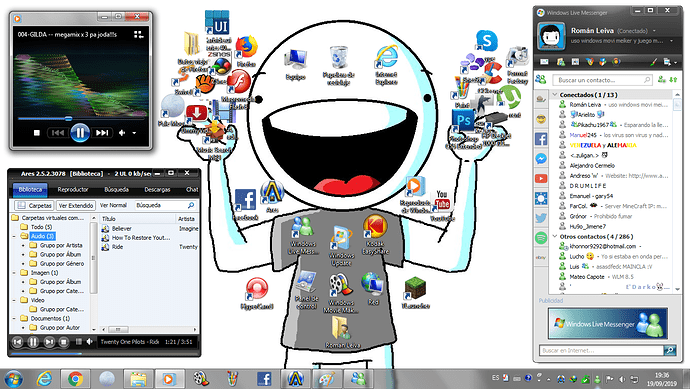Pause playback in Windows Media Player
Image resolution: width=690 pixels, height=389 pixels.
tap(80, 132)
